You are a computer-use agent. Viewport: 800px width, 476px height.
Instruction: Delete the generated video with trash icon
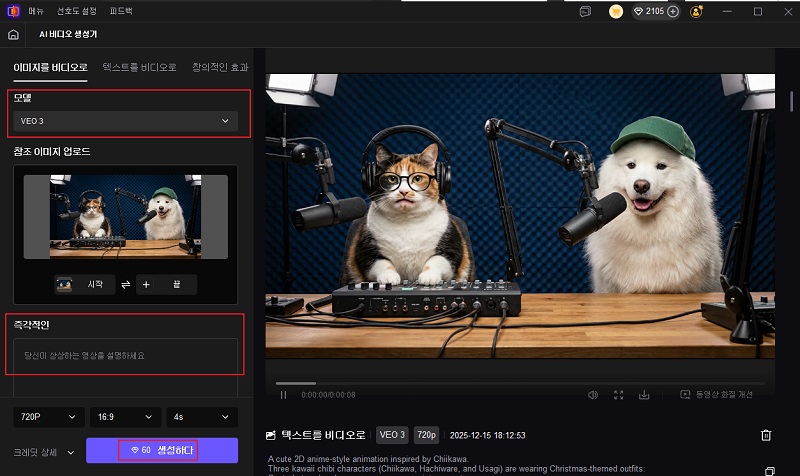(766, 435)
